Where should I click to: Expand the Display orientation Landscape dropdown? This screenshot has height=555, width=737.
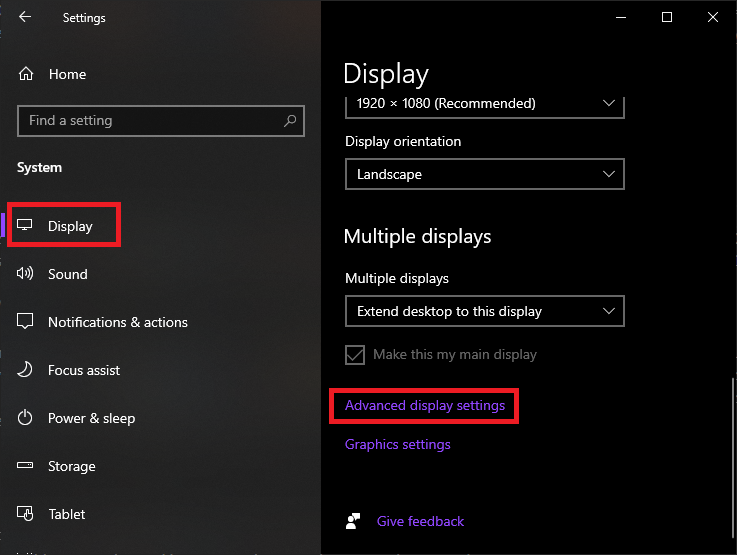[x=485, y=174]
